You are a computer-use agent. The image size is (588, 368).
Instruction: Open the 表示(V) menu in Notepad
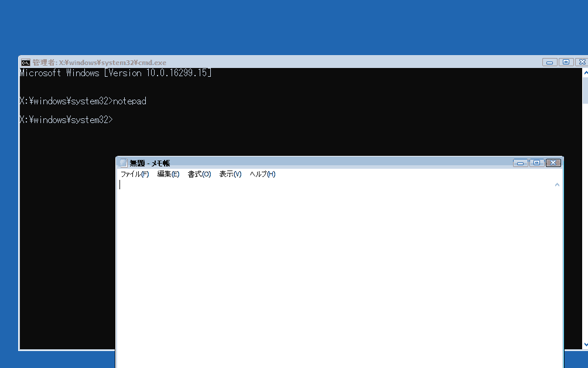[230, 174]
